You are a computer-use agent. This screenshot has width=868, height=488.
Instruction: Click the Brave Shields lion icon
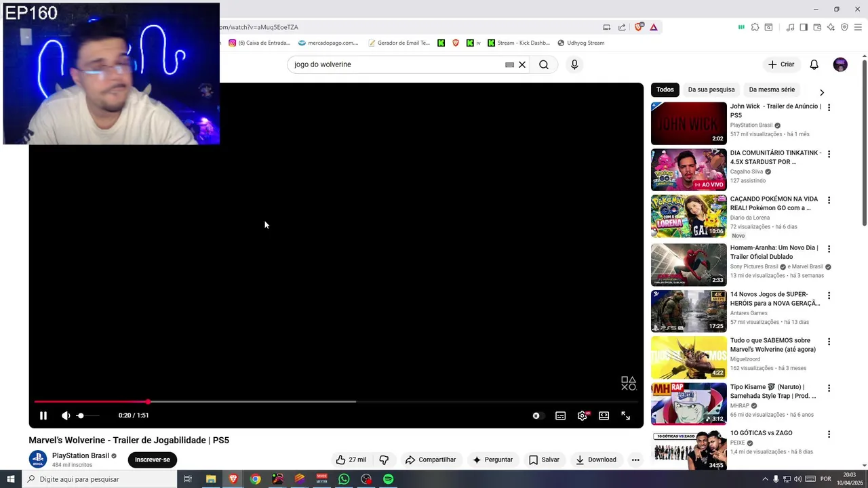point(639,27)
